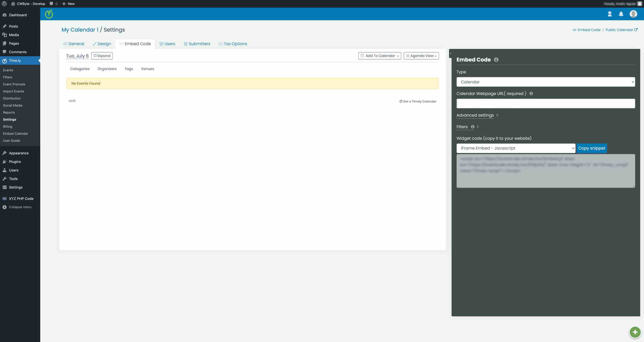Viewport: 644px width, 342px height.
Task: Select Time.ly menu item
Action: pos(20,61)
